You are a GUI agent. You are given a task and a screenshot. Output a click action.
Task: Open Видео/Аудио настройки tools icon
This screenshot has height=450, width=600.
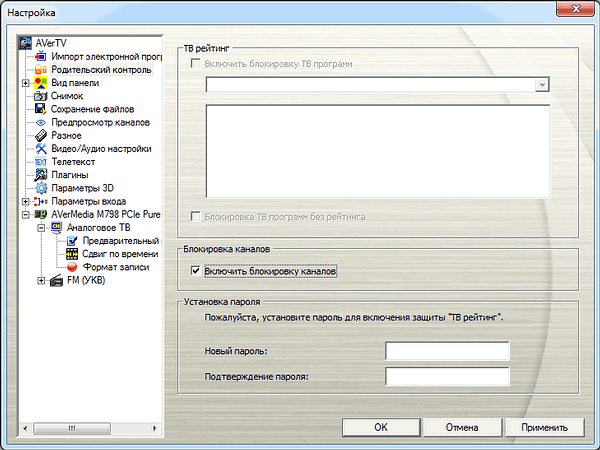pos(41,148)
